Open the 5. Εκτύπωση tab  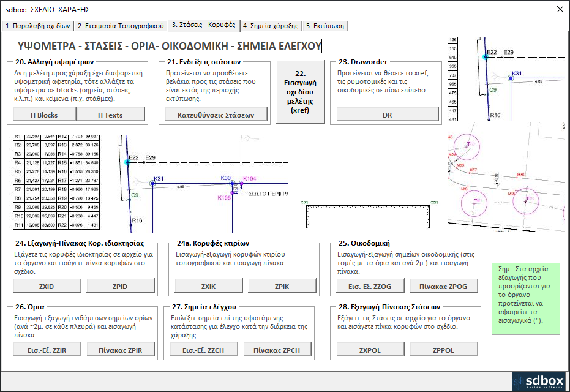[x=325, y=26]
